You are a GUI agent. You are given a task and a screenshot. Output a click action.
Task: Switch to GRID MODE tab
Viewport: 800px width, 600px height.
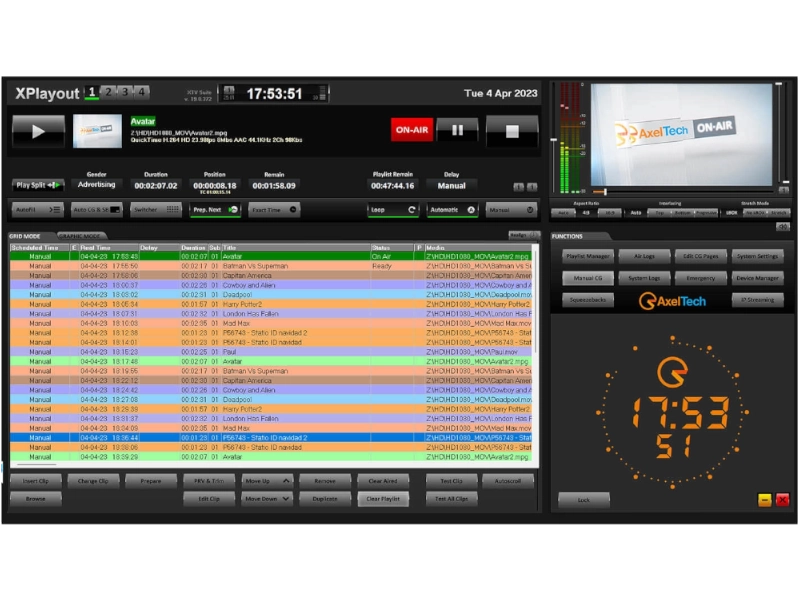pos(26,236)
